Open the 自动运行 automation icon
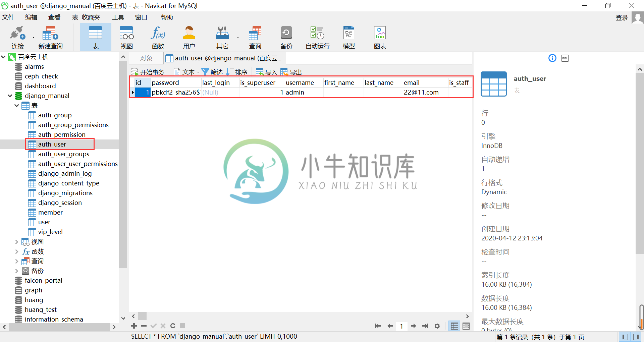This screenshot has height=342, width=644. pyautogui.click(x=317, y=37)
